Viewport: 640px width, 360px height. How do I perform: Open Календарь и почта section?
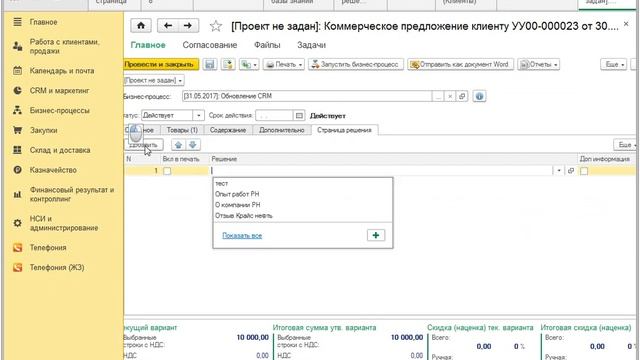[61, 71]
